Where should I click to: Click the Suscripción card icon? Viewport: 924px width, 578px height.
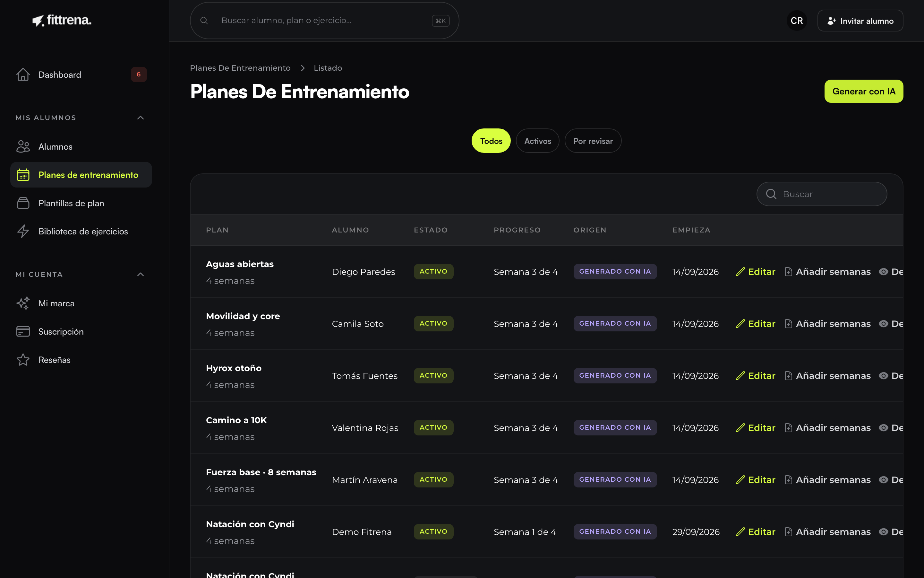click(x=23, y=331)
